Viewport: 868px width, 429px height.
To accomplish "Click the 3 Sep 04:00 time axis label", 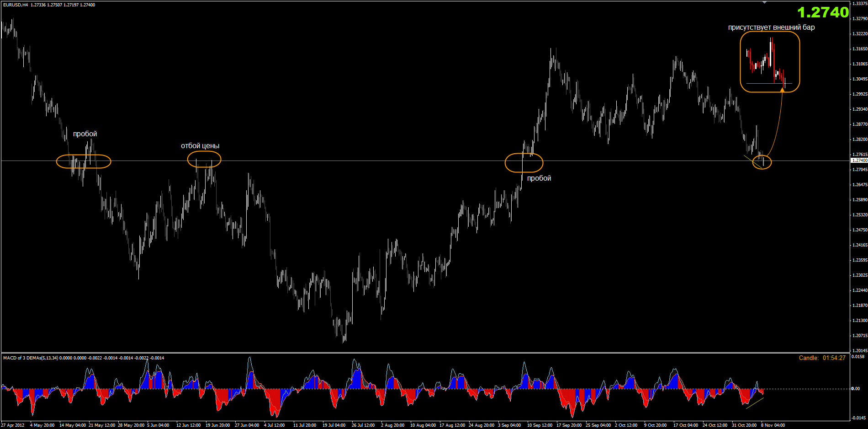I will pos(509,425).
